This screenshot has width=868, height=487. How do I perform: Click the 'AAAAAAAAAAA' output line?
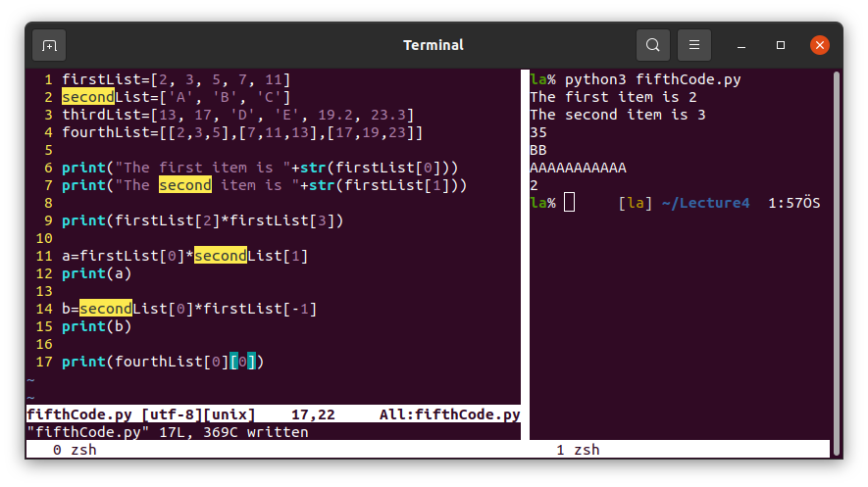pyautogui.click(x=578, y=168)
